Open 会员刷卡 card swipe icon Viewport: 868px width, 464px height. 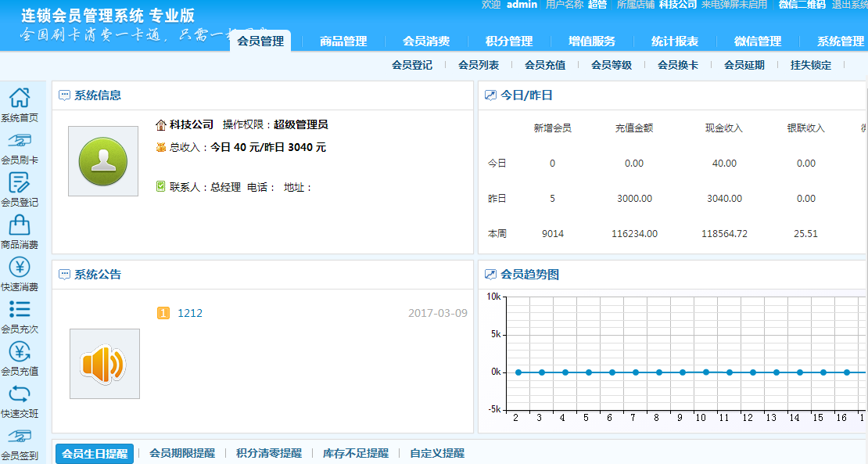20,141
